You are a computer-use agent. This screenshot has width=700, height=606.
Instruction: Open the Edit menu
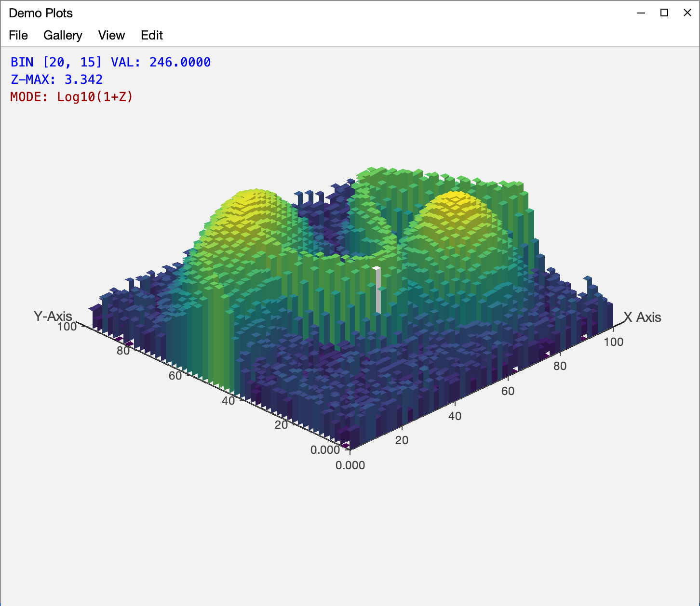click(x=152, y=35)
